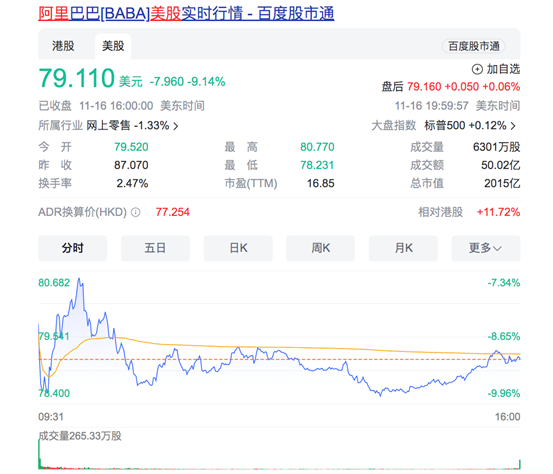Click the percent change -9.14%
This screenshot has height=474, width=553.
(x=206, y=82)
